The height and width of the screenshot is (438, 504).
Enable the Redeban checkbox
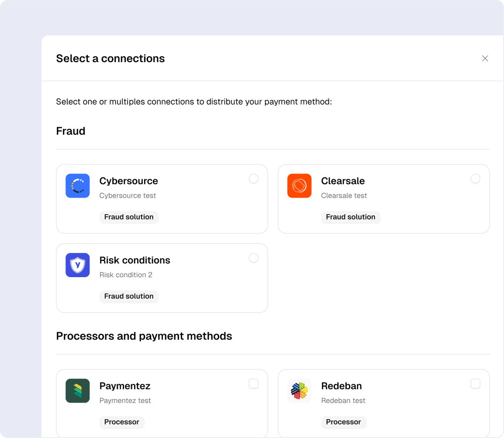coord(475,384)
